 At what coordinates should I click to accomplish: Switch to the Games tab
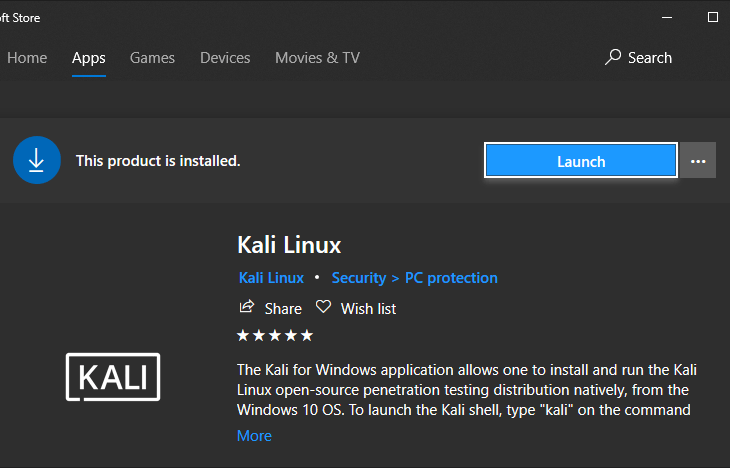click(152, 58)
